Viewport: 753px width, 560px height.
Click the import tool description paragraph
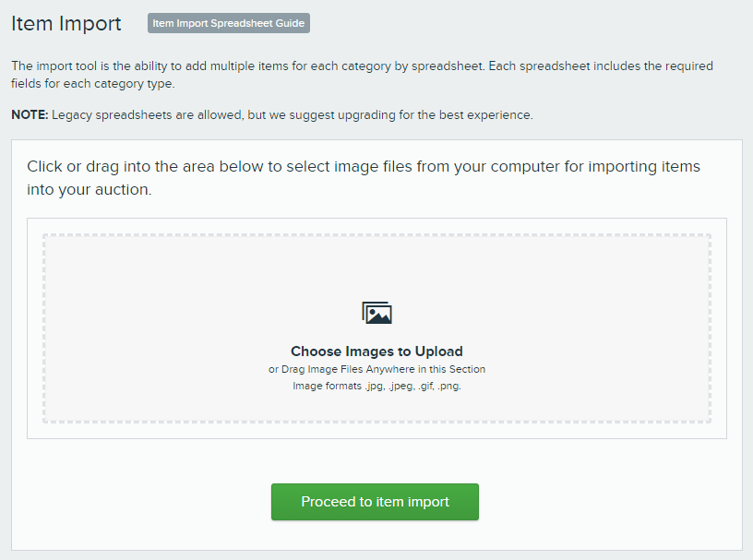[362, 75]
